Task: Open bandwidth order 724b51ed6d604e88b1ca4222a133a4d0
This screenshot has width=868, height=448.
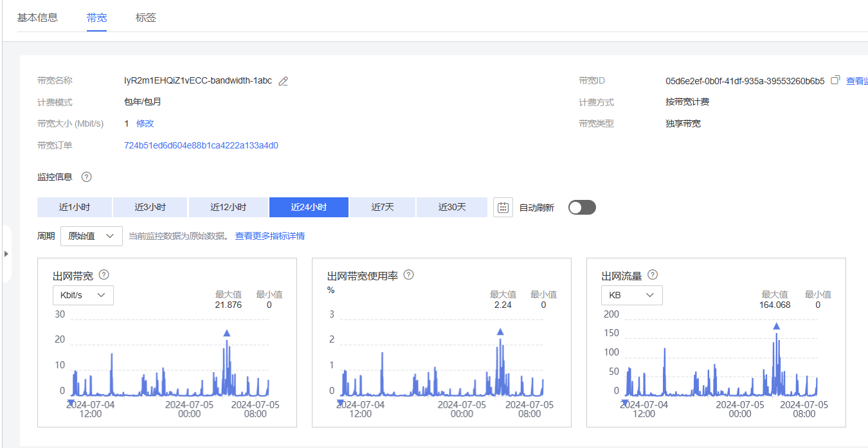Action: (201, 145)
